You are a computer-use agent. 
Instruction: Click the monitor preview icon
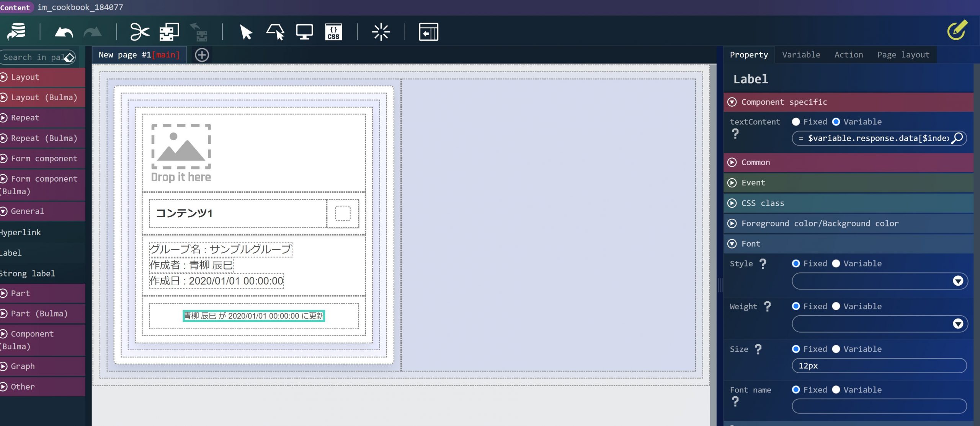[304, 32]
